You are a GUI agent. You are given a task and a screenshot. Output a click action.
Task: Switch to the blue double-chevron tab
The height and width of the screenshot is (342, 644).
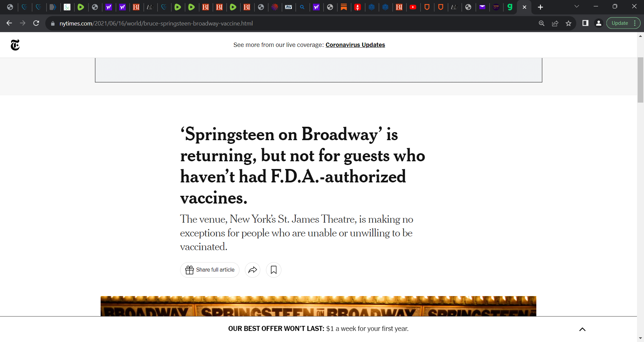(53, 7)
